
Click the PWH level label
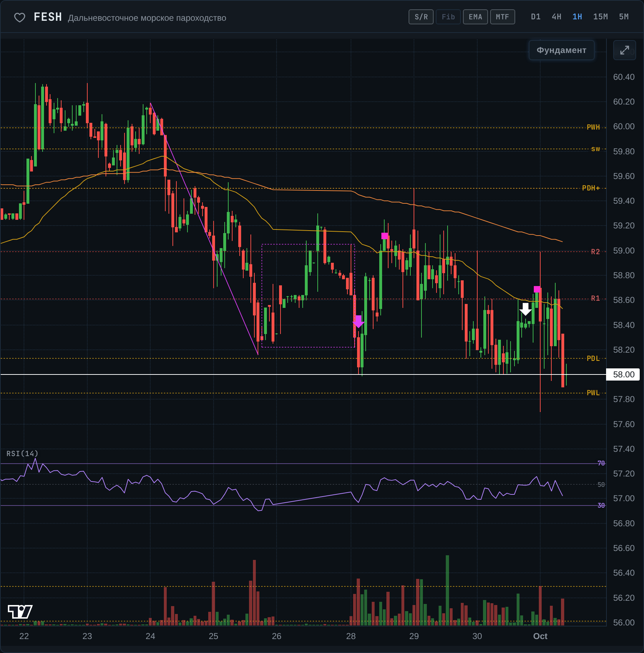(593, 127)
